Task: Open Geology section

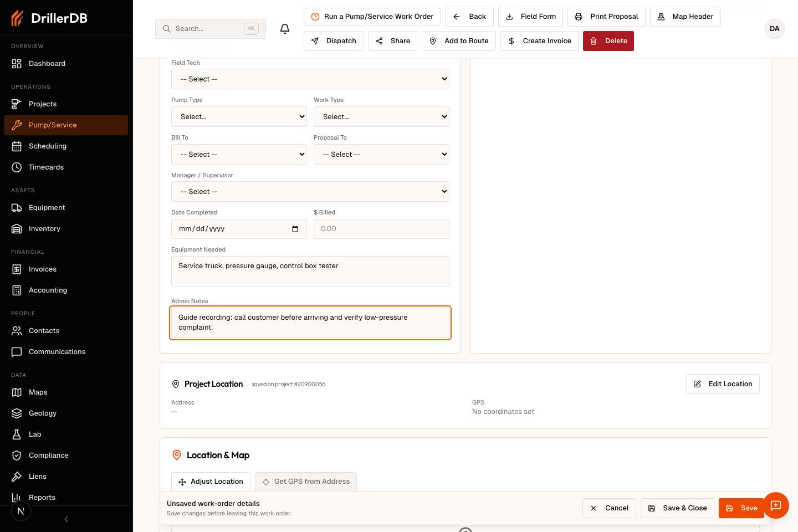Action: (x=66, y=413)
